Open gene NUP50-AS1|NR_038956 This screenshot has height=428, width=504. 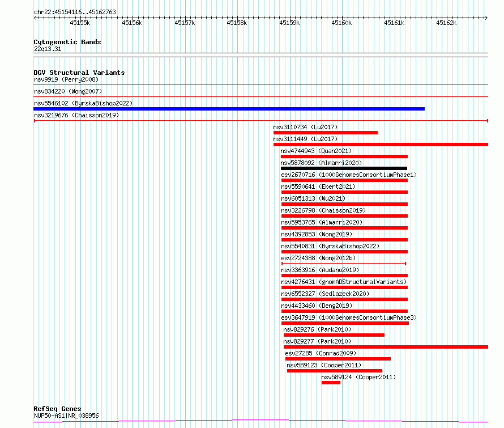click(x=66, y=416)
